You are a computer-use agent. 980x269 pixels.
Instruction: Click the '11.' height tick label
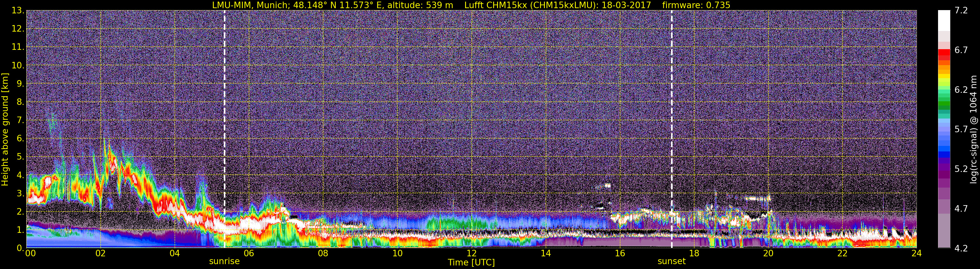[x=18, y=47]
